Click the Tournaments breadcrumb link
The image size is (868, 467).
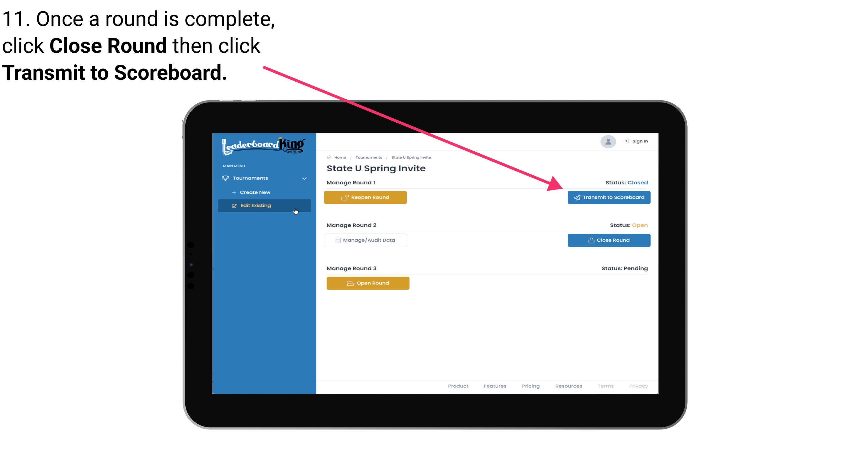[x=368, y=157]
